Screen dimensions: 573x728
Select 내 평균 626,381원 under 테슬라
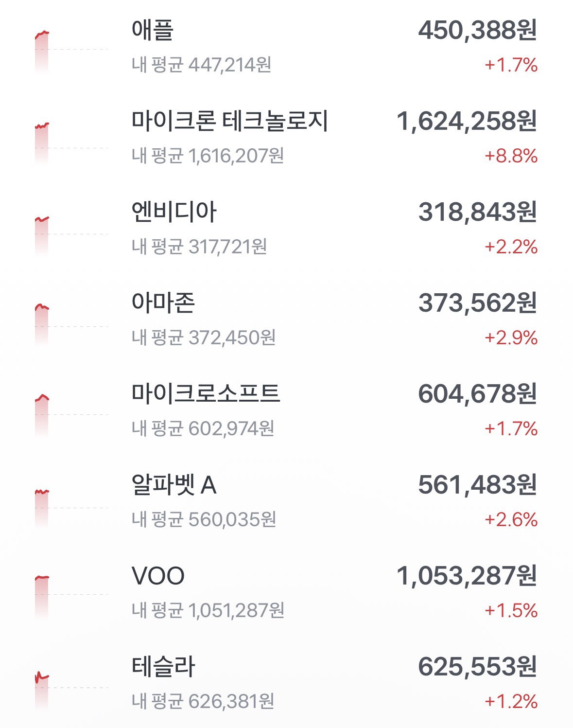pos(203,701)
